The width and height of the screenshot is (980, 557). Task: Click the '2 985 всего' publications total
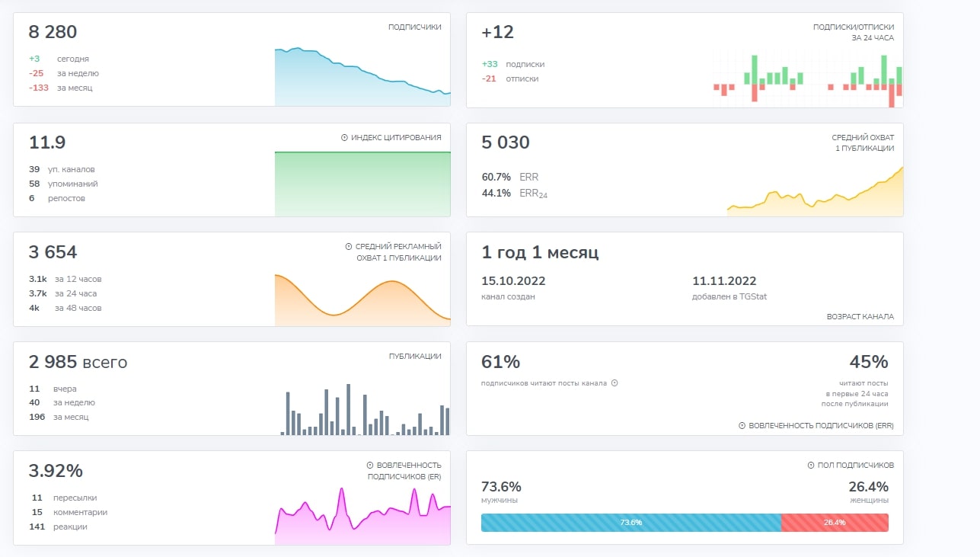tap(78, 362)
